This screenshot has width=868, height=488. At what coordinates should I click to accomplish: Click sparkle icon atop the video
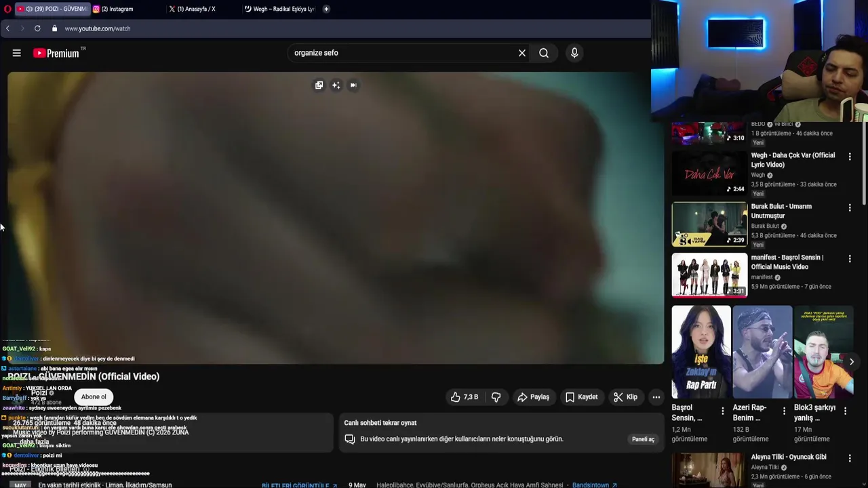(x=336, y=85)
